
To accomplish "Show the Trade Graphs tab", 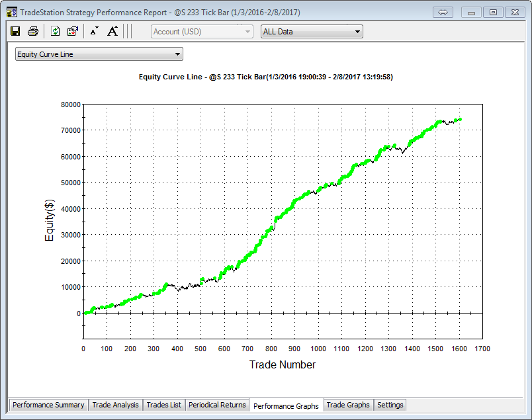I will click(x=348, y=405).
